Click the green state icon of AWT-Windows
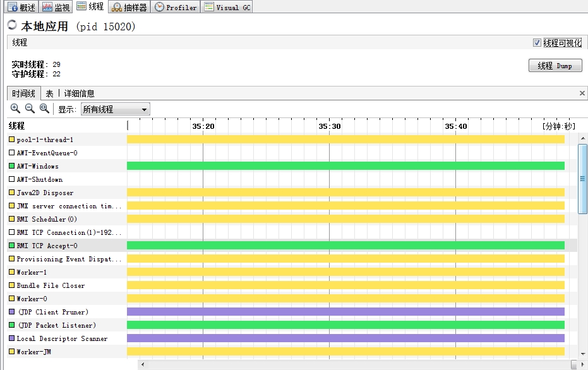588x370 pixels. (11, 165)
